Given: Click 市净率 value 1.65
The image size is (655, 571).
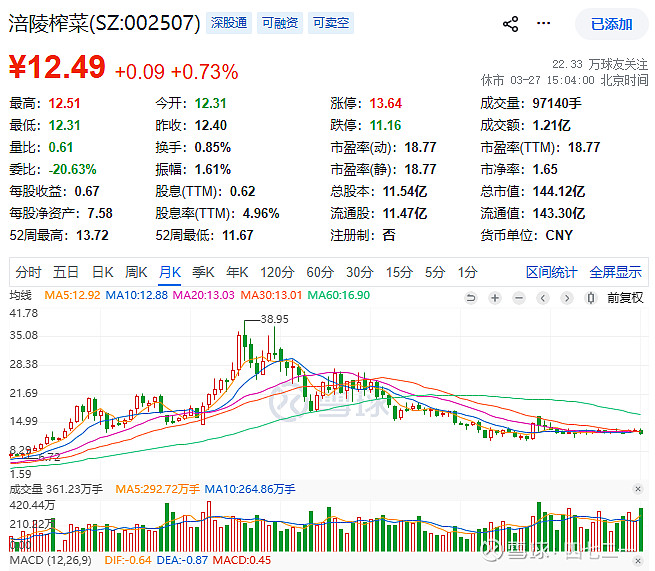Looking at the screenshot, I should point(545,169).
